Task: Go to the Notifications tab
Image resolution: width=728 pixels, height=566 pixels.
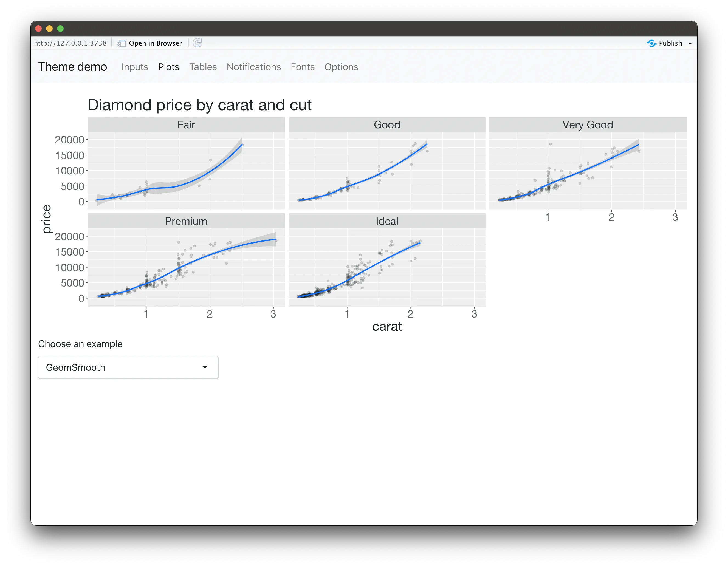Action: click(254, 67)
